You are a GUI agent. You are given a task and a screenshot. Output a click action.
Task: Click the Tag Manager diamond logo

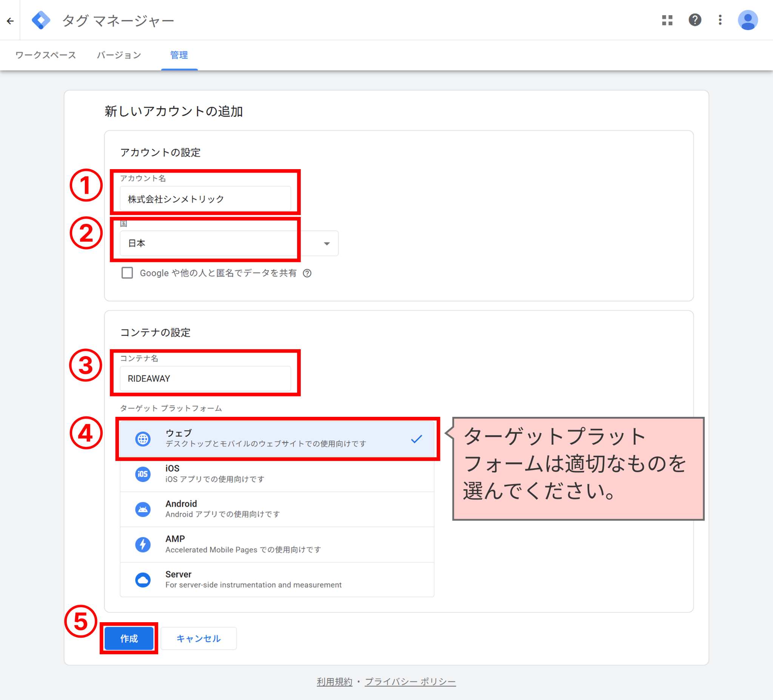(x=42, y=20)
